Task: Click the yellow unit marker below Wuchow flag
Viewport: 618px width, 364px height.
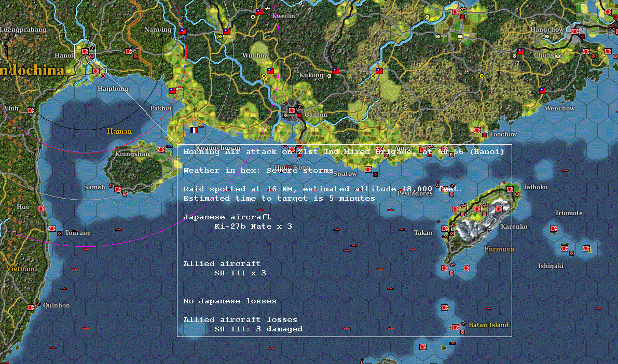Action: tap(264, 76)
